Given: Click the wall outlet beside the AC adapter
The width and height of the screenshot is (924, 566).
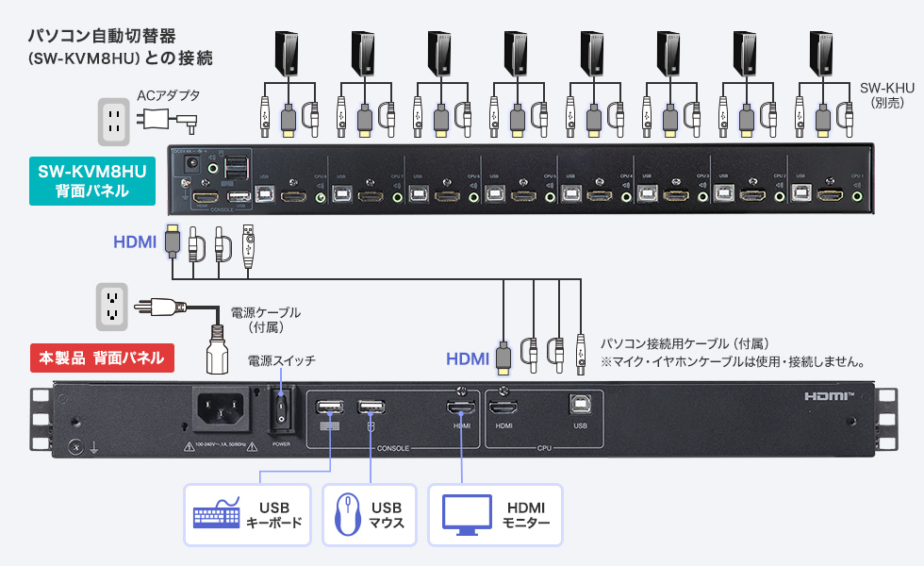Looking at the screenshot, I should coord(114,122).
